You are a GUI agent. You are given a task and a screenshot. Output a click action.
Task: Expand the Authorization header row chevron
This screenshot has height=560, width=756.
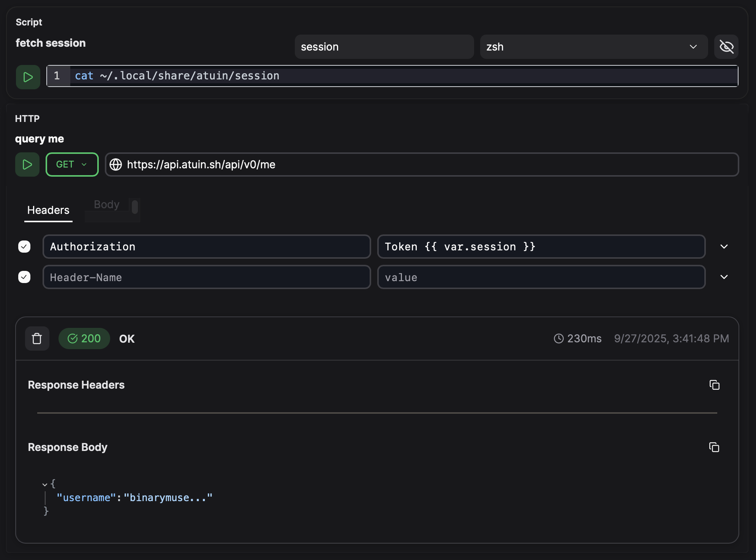tap(724, 247)
